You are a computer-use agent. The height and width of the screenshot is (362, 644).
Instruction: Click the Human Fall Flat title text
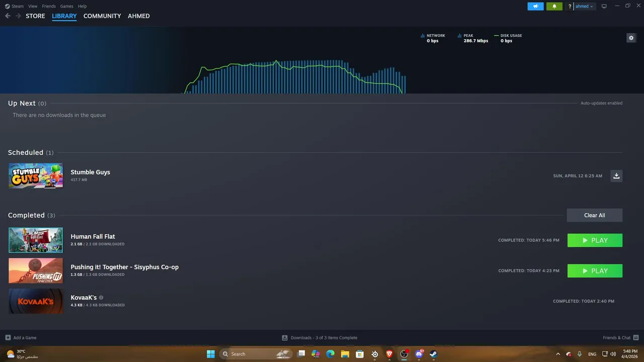coord(93,236)
